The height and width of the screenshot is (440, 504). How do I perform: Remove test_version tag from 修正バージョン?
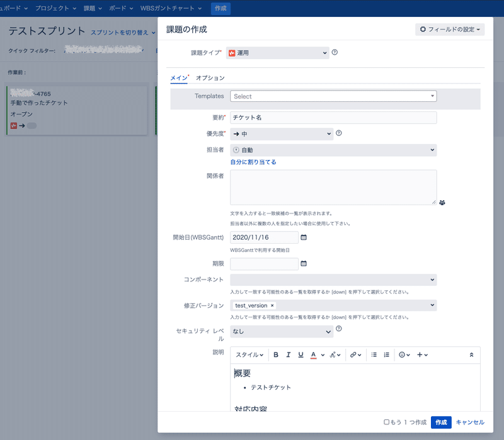[x=272, y=305]
